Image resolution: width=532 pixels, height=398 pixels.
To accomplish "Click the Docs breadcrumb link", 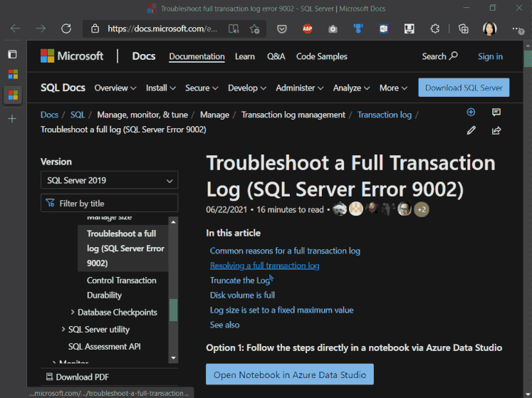I will click(49, 115).
